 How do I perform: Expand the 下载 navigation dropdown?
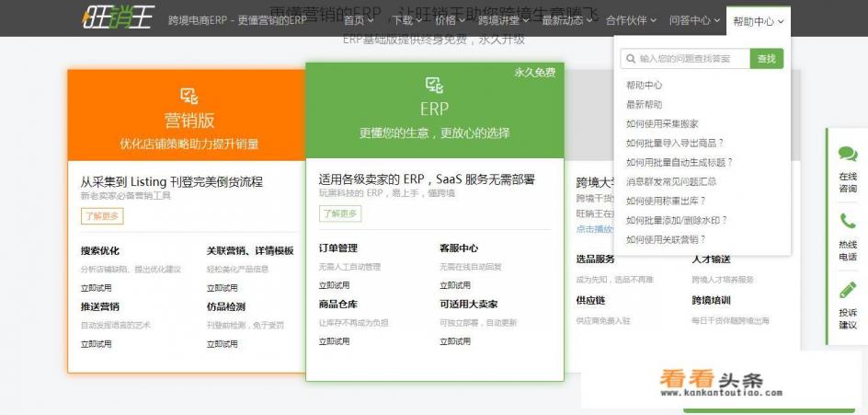pos(406,20)
